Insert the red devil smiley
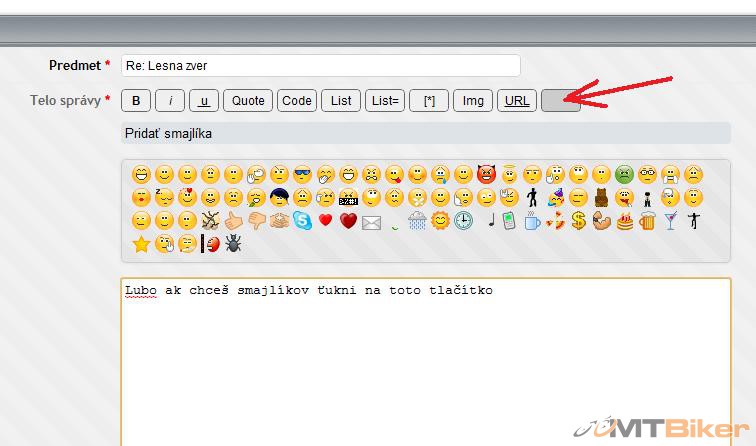The width and height of the screenshot is (756, 446). pos(486,174)
